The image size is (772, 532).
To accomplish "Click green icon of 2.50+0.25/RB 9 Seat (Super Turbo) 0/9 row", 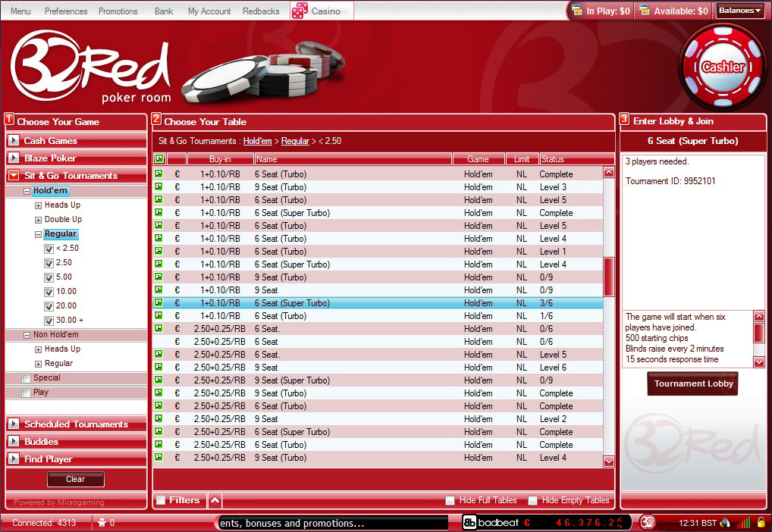I will [x=158, y=380].
